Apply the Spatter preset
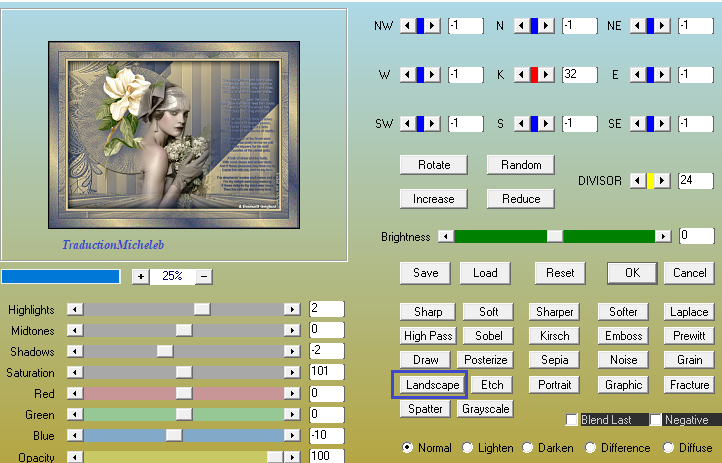The width and height of the screenshot is (722, 463). click(x=425, y=409)
